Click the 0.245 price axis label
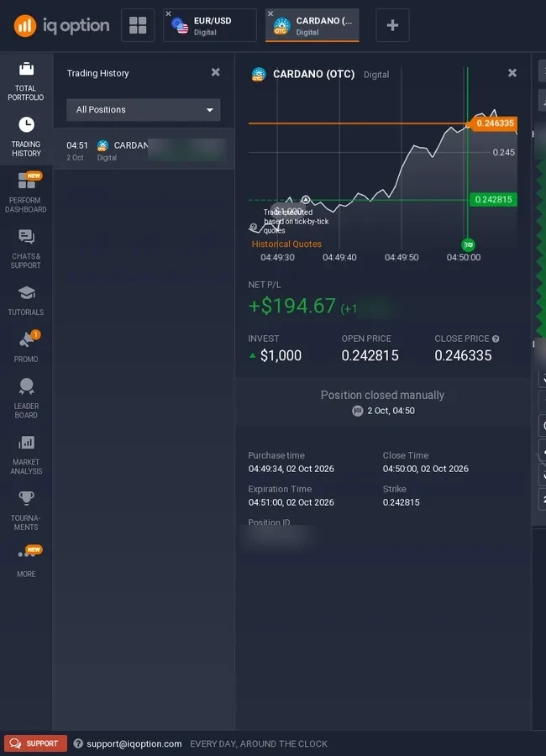546x756 pixels. [x=503, y=152]
